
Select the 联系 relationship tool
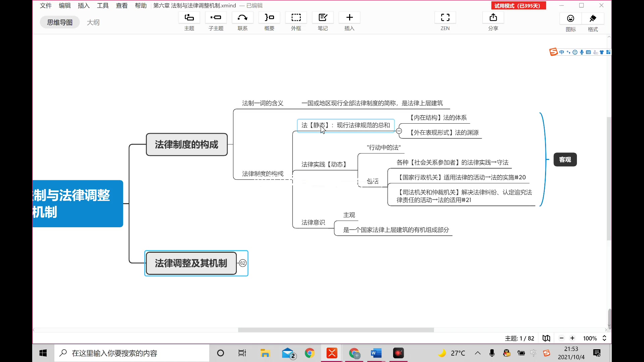[x=243, y=21]
